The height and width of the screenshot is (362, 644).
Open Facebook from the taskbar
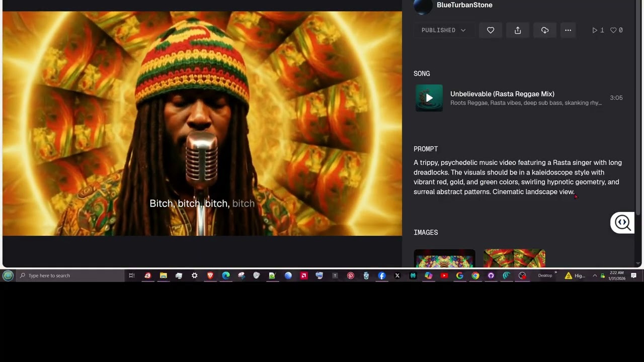click(381, 276)
